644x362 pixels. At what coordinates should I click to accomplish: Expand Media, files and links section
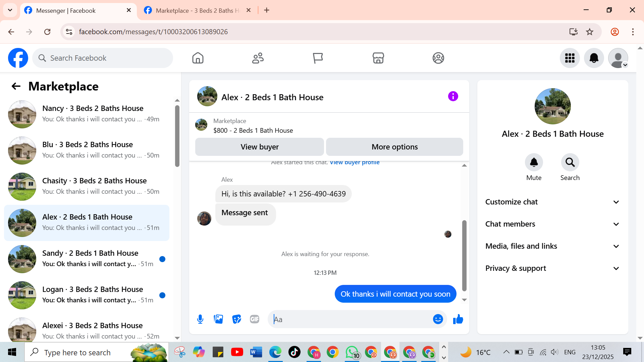(x=552, y=246)
